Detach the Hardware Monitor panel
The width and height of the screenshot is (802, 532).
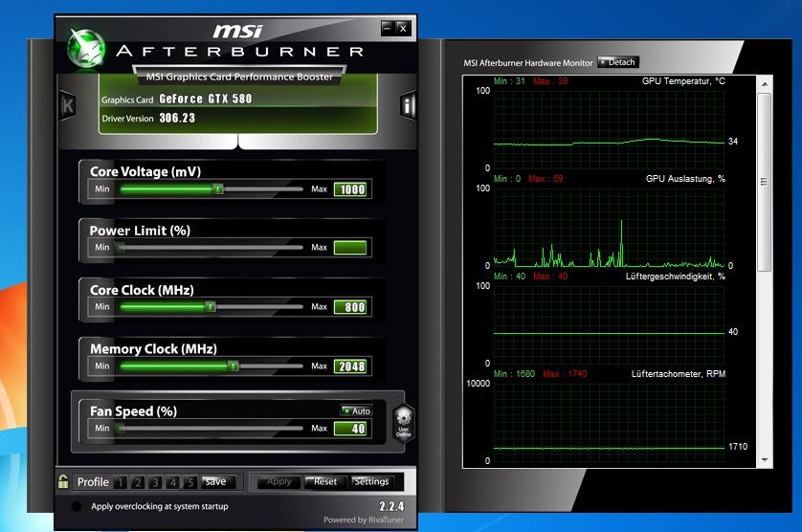point(618,62)
